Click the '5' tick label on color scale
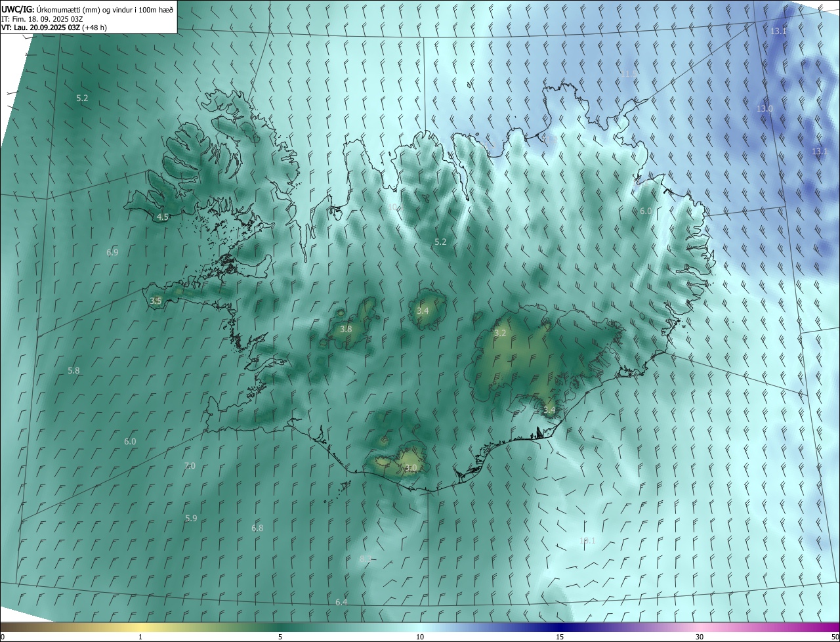 tap(280, 637)
